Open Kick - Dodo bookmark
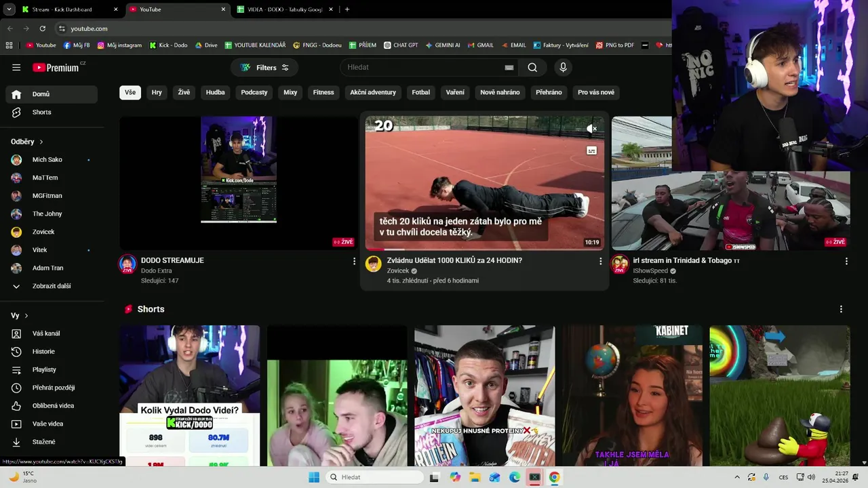868x488 pixels. tap(168, 45)
